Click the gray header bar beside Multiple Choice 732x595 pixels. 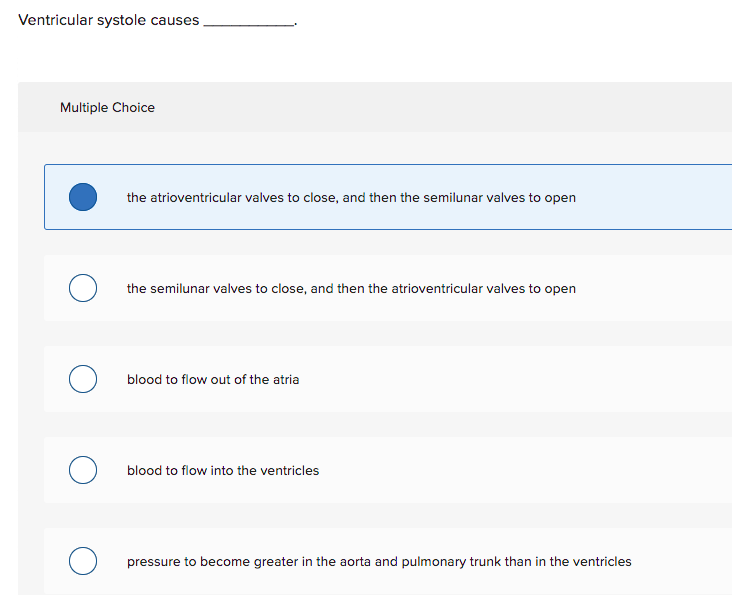coord(443,107)
